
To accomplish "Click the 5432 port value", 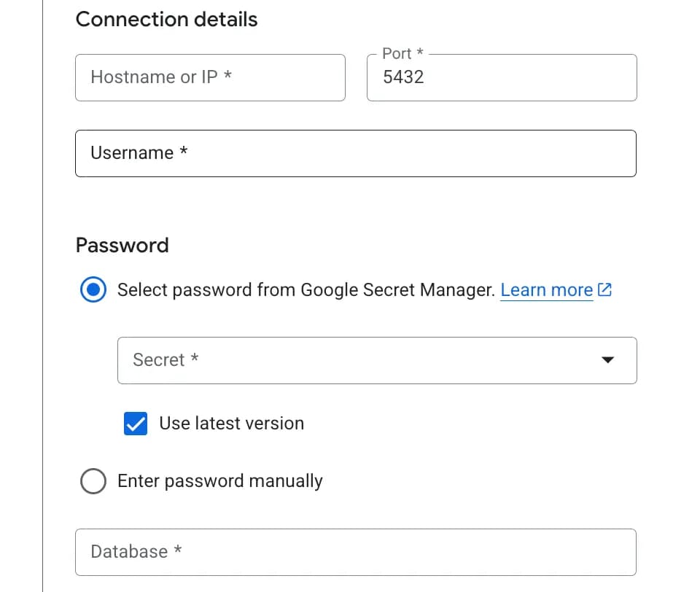I will pyautogui.click(x=403, y=77).
